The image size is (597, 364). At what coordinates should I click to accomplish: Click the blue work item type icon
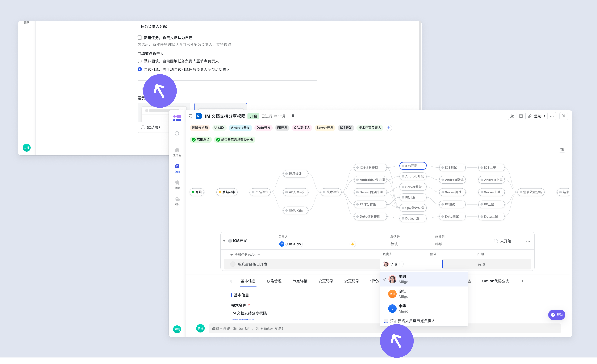[199, 116]
